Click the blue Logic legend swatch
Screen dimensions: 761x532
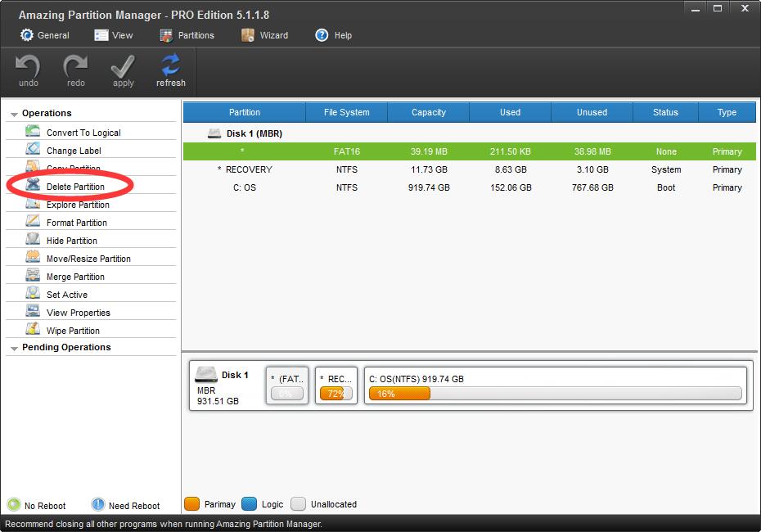tap(249, 504)
